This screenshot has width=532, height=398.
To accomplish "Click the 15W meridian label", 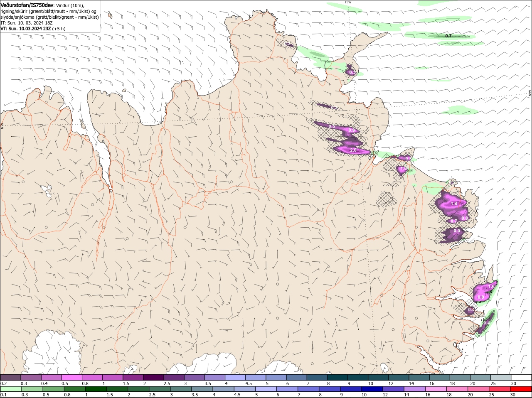I will pos(348,2).
